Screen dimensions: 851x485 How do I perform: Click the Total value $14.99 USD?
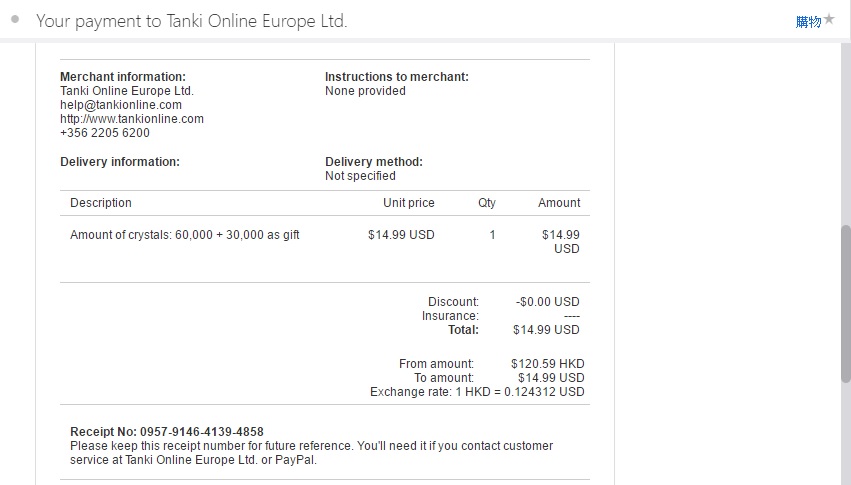tap(546, 330)
